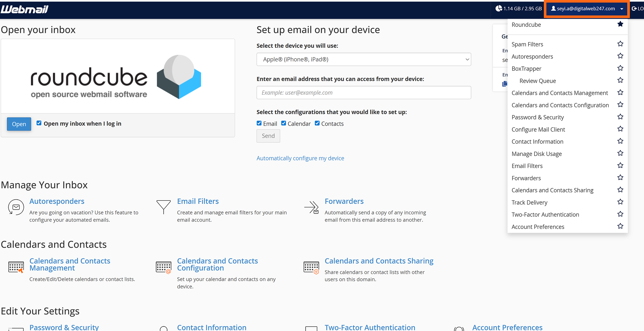Uncheck the Calendar configuration checkbox
644x331 pixels.
[x=284, y=123]
